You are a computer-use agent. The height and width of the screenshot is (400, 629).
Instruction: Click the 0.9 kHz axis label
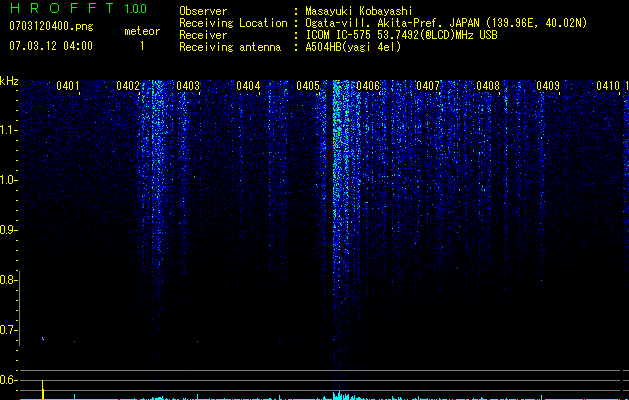(x=8, y=230)
